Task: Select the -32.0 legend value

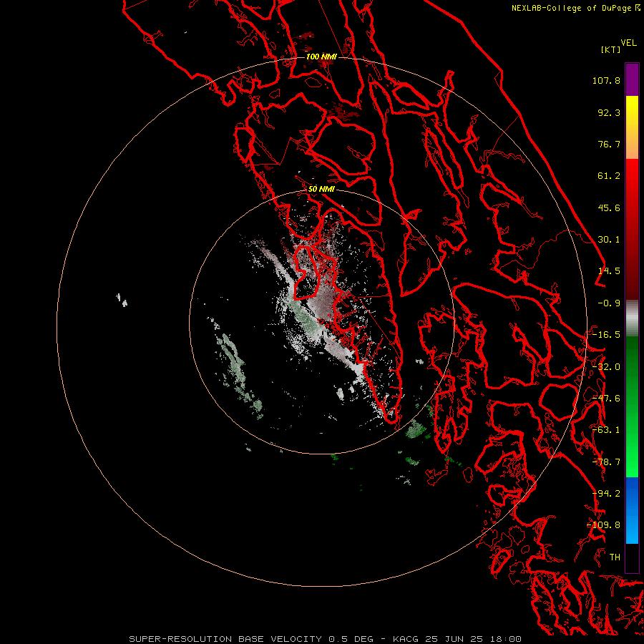Action: click(x=606, y=367)
